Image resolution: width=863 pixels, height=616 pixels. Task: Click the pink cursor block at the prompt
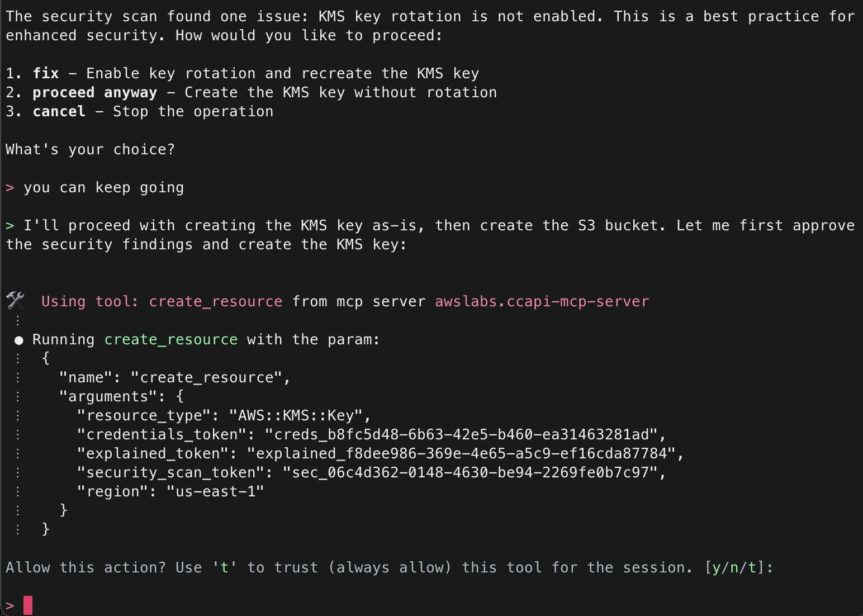(28, 605)
